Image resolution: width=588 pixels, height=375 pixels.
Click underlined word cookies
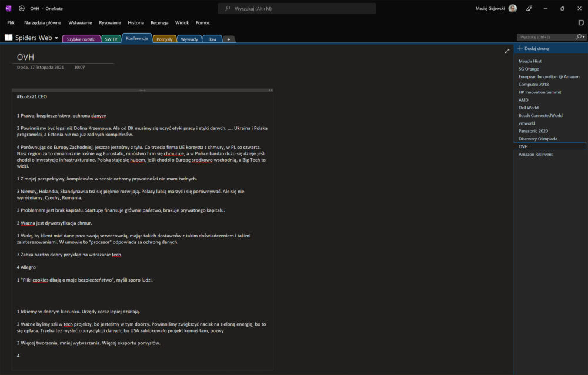tap(40, 280)
